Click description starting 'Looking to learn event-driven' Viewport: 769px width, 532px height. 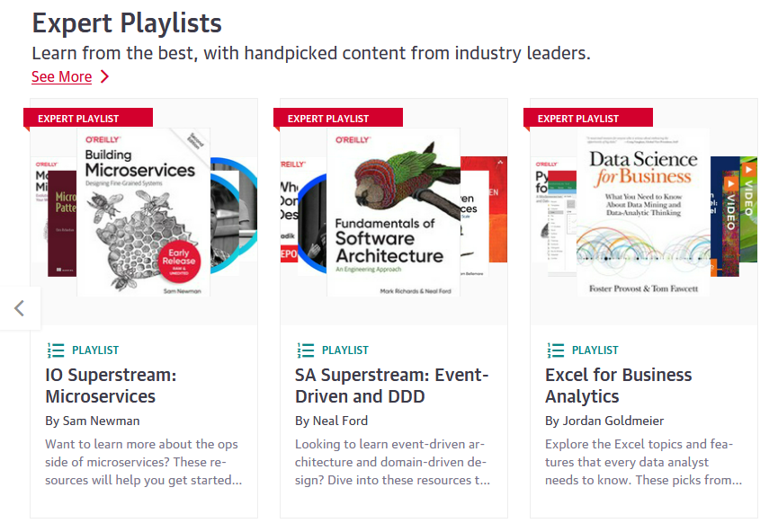pos(392,462)
